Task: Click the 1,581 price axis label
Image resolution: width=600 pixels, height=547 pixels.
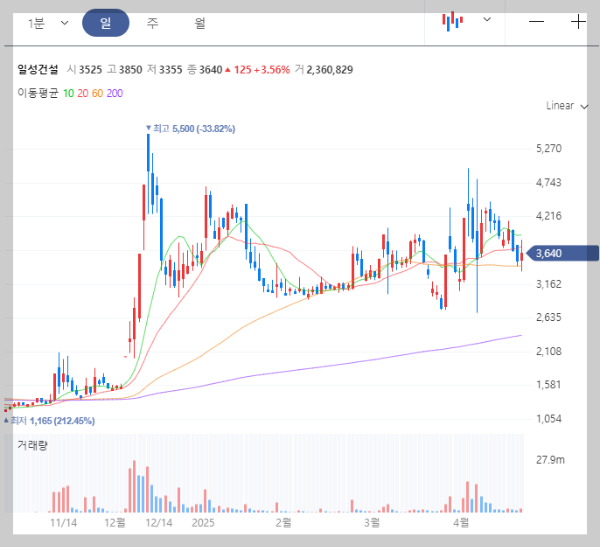Action: [x=549, y=385]
